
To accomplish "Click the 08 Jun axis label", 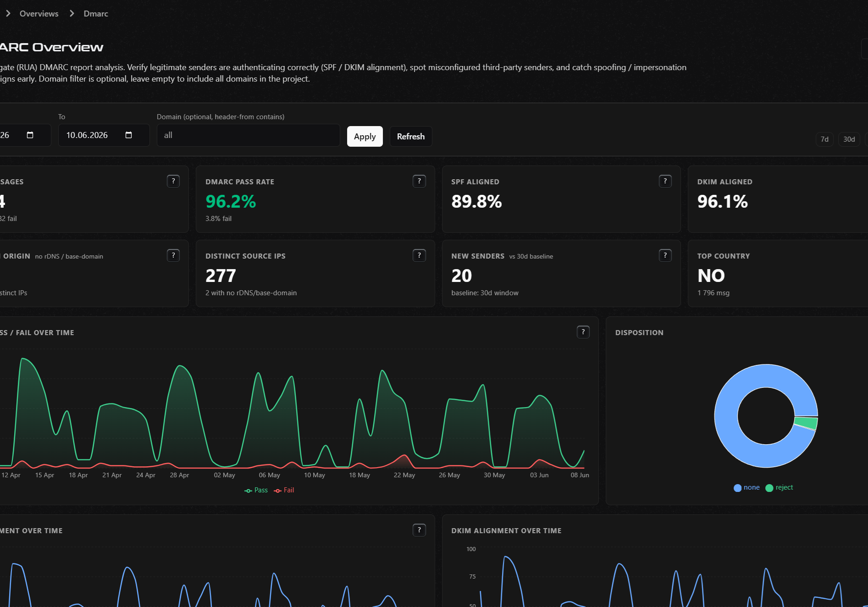I will coord(580,475).
